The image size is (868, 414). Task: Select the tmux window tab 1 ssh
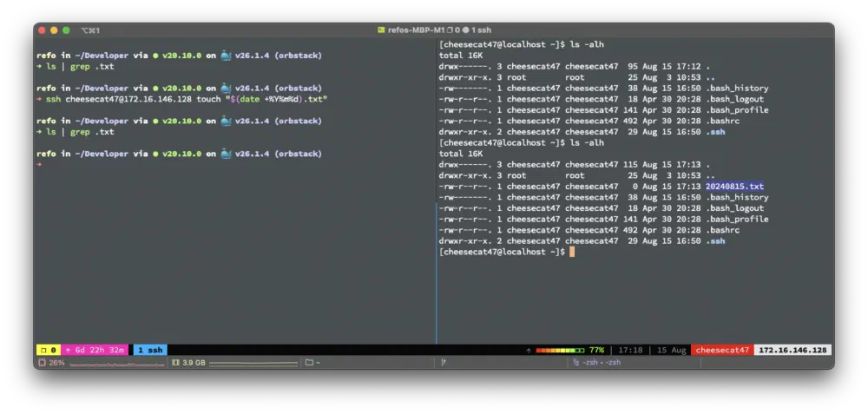coord(149,350)
